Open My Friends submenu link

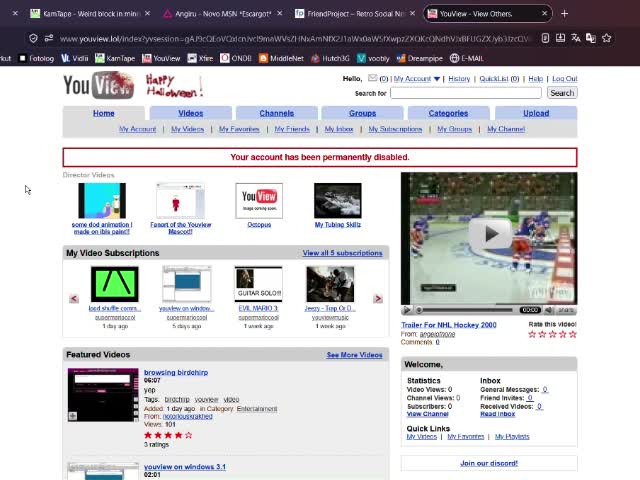pos(292,129)
